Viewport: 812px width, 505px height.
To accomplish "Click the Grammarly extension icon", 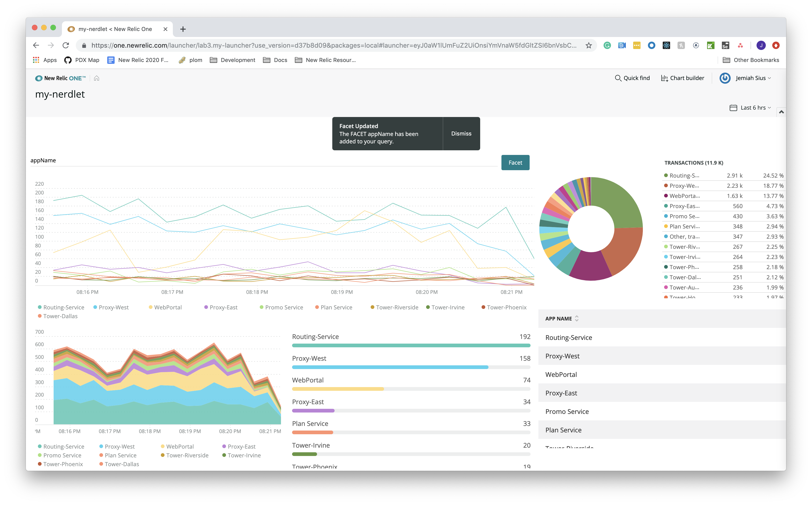I will tap(607, 45).
